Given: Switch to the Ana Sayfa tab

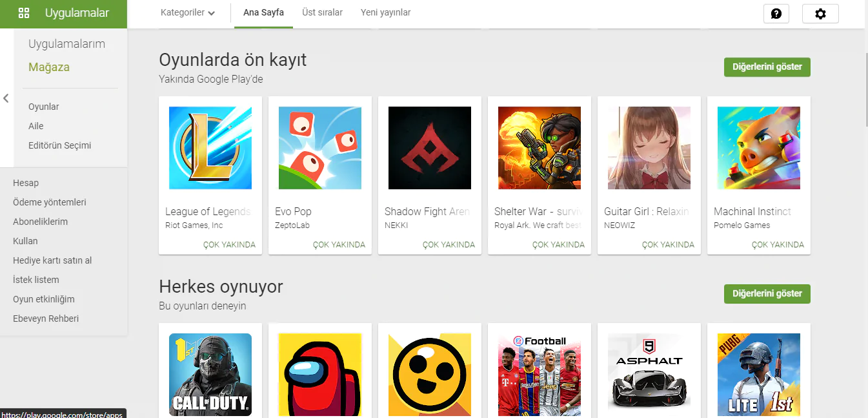Looking at the screenshot, I should 263,13.
